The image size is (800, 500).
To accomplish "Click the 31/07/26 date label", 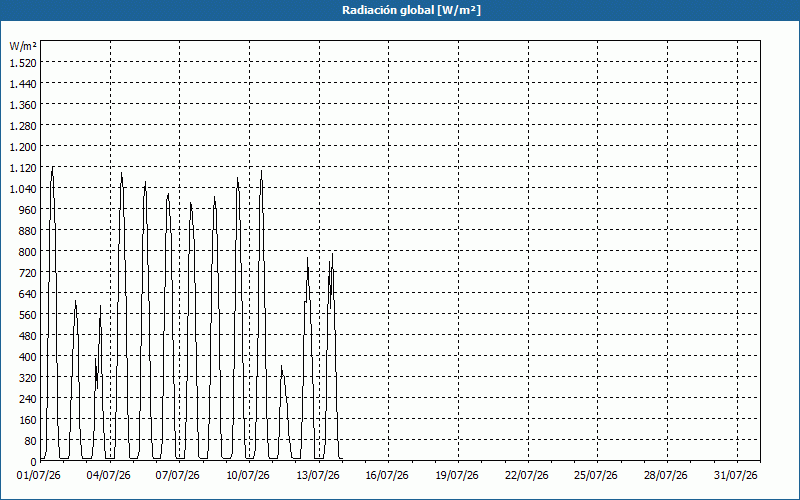I will click(736, 476).
